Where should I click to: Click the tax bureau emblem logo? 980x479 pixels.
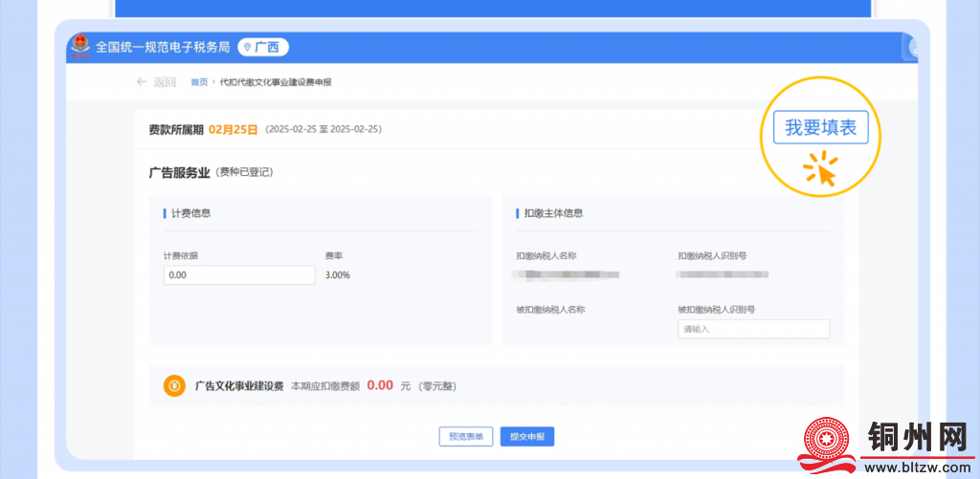tap(79, 47)
